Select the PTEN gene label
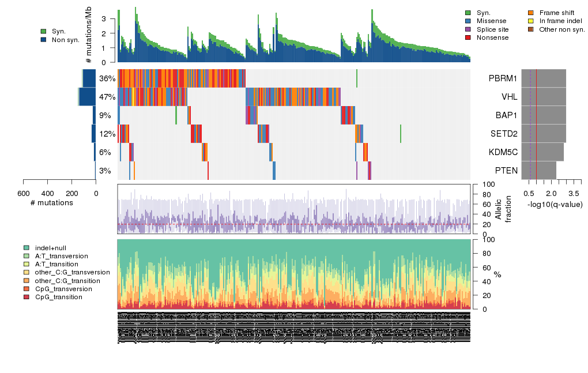Image resolution: width=588 pixels, height=373 pixels. (506, 171)
